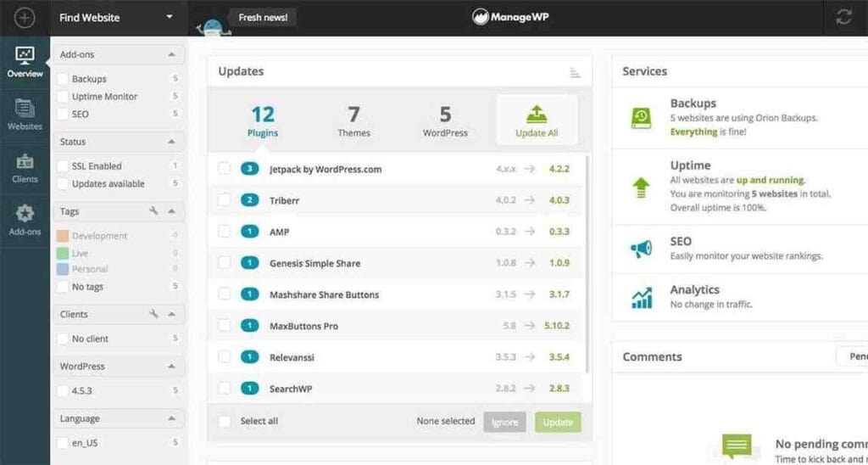Click the Update All upload icon

coord(537,114)
